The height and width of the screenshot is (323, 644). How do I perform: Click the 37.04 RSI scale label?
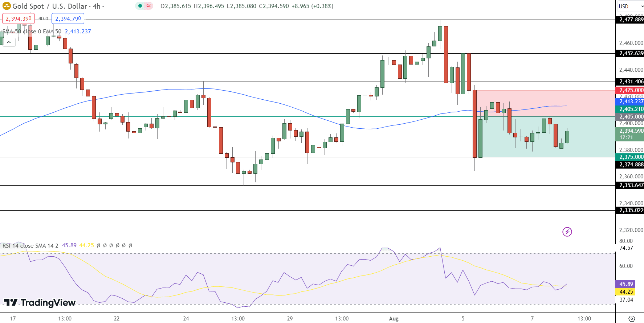(626, 300)
